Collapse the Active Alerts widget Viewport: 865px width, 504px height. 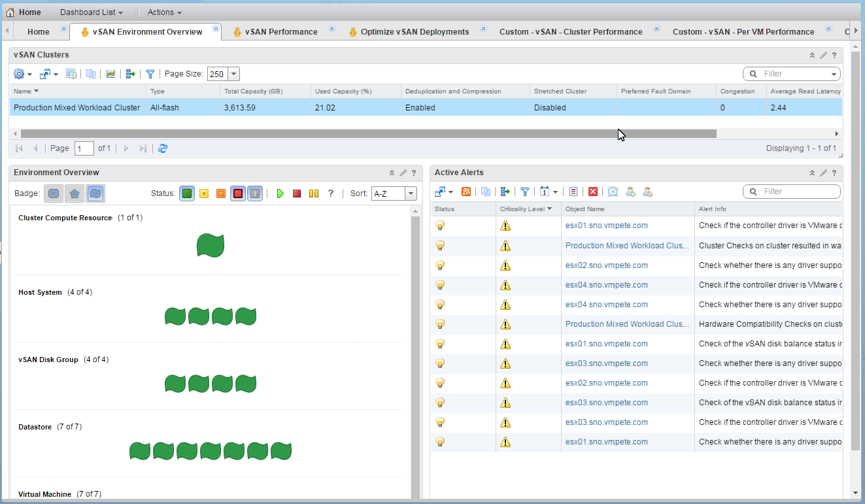(812, 173)
